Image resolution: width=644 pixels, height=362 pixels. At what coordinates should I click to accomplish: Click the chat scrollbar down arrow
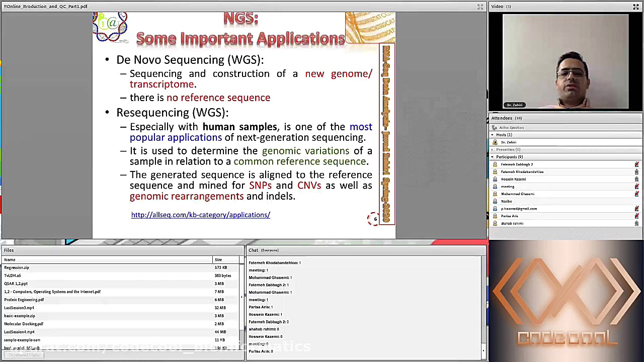click(x=483, y=351)
